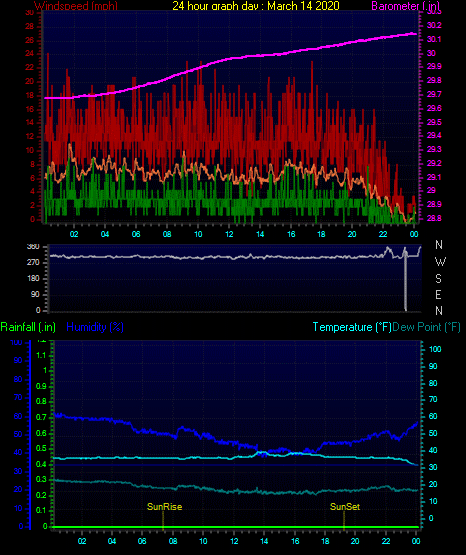This screenshot has width=466, height=555.
Task: Click the 270 degree tick on wind direction axis
Action: 34,262
